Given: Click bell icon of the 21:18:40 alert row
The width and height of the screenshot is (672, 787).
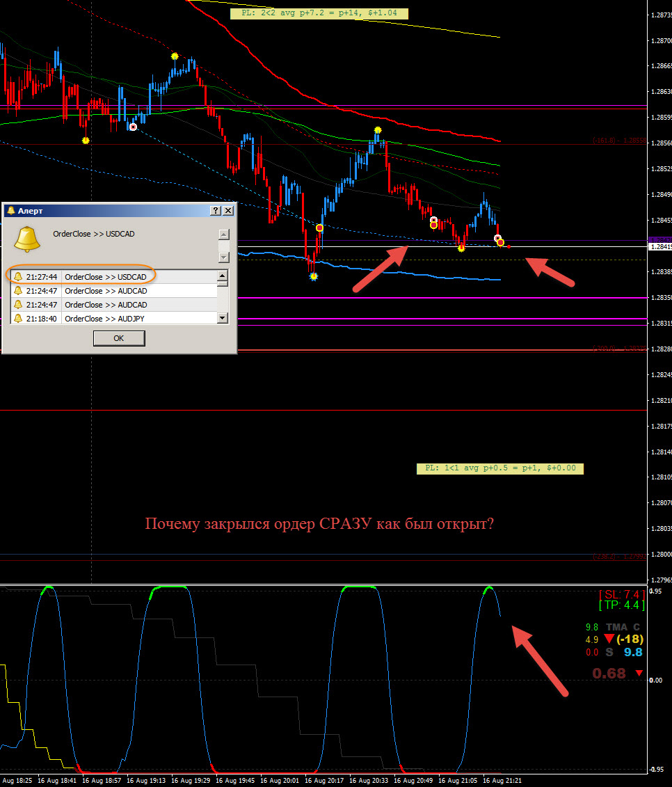Looking at the screenshot, I should [18, 318].
